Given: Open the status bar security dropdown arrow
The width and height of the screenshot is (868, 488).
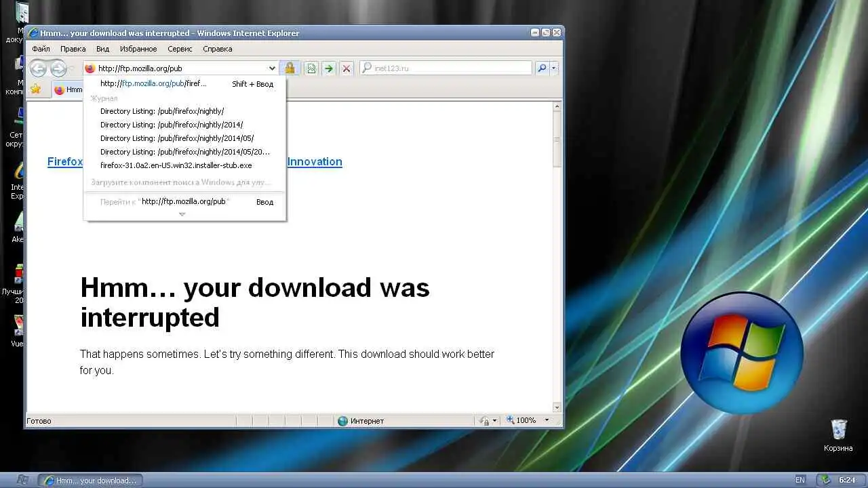Looking at the screenshot, I should tap(494, 421).
